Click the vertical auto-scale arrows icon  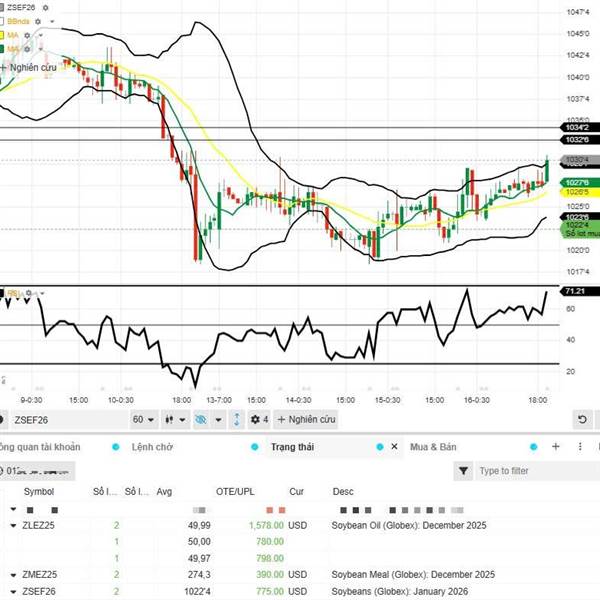[236, 419]
